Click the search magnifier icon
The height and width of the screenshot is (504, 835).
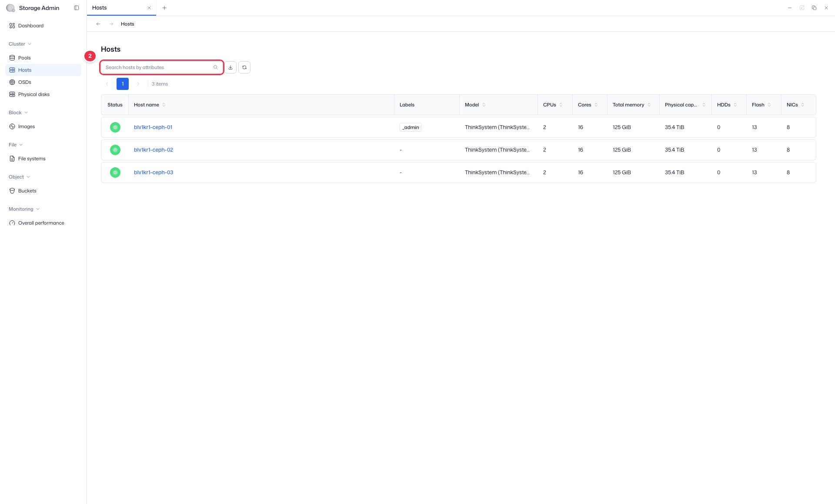point(216,67)
